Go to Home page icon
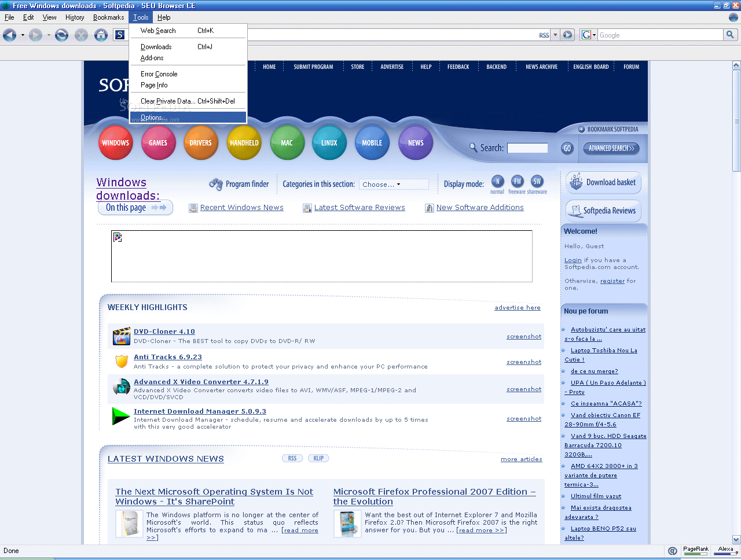This screenshot has width=741, height=560. click(101, 35)
